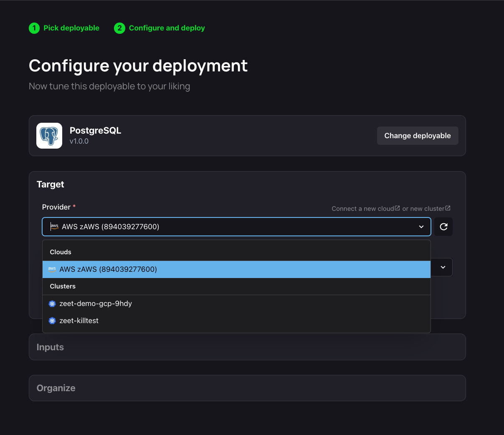Open the partially hidden dropdown below Provider
Image resolution: width=504 pixels, height=435 pixels.
[443, 267]
